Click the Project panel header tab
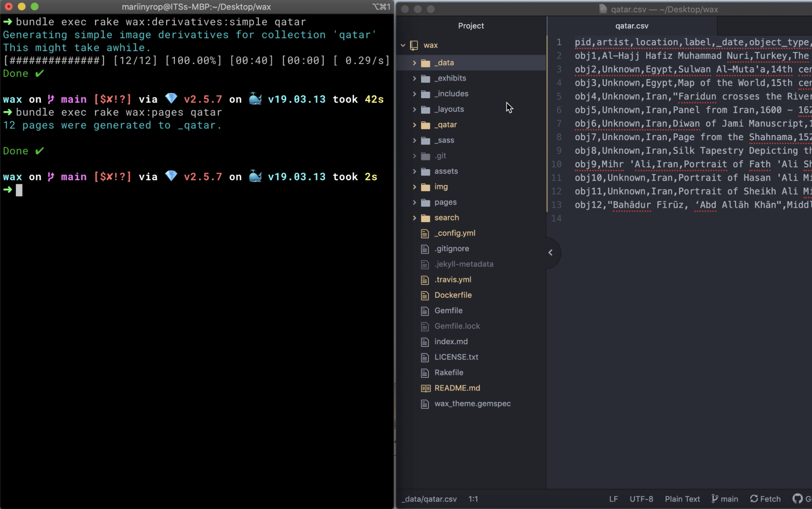The height and width of the screenshot is (509, 812). [471, 26]
